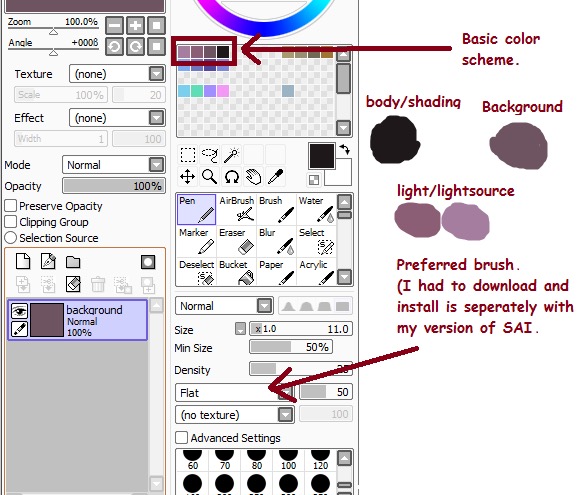Choose the Deselect brush tool
Screen dimensions: 586x495
point(196,272)
